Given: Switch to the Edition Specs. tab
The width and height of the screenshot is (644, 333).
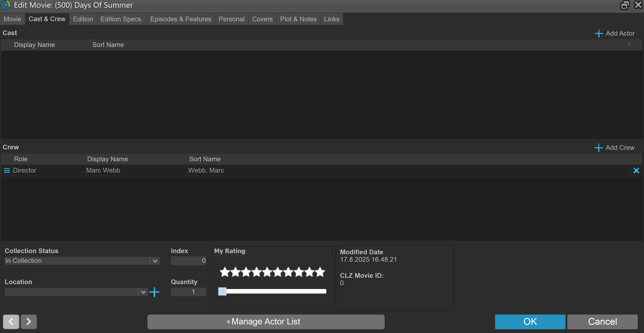Looking at the screenshot, I should [x=121, y=19].
